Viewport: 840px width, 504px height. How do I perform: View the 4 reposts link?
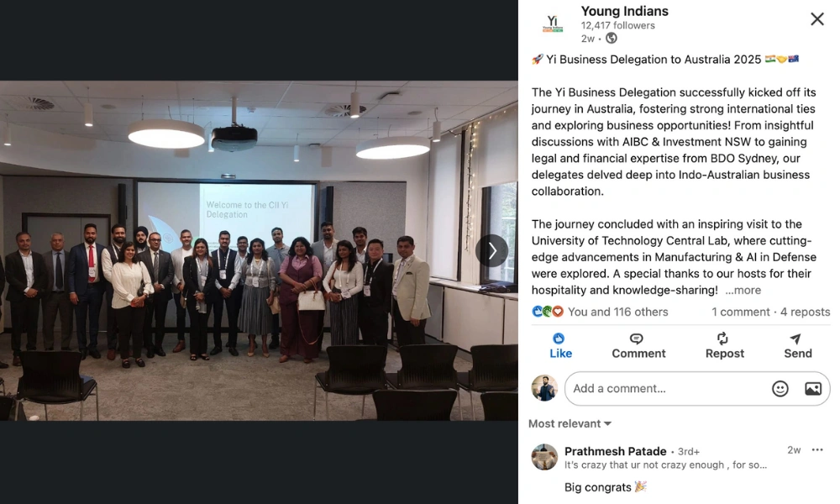click(806, 312)
